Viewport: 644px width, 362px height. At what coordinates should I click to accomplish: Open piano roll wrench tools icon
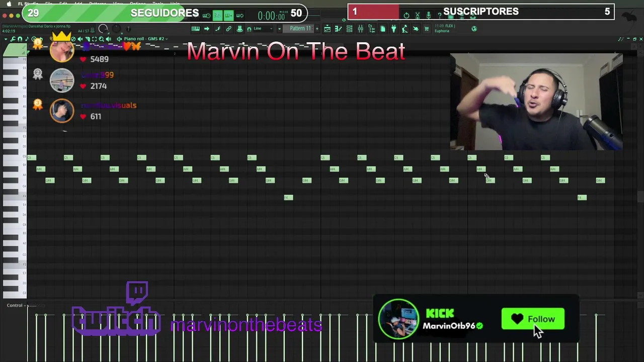tap(13, 39)
